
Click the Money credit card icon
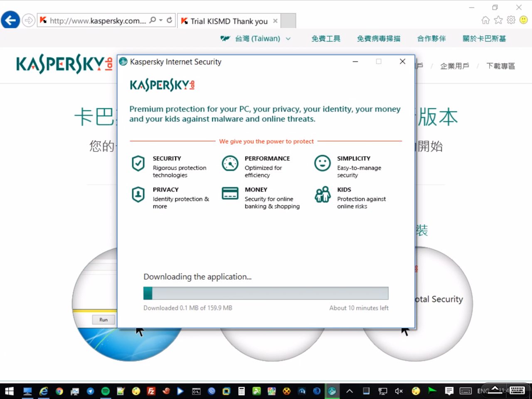[x=230, y=193]
